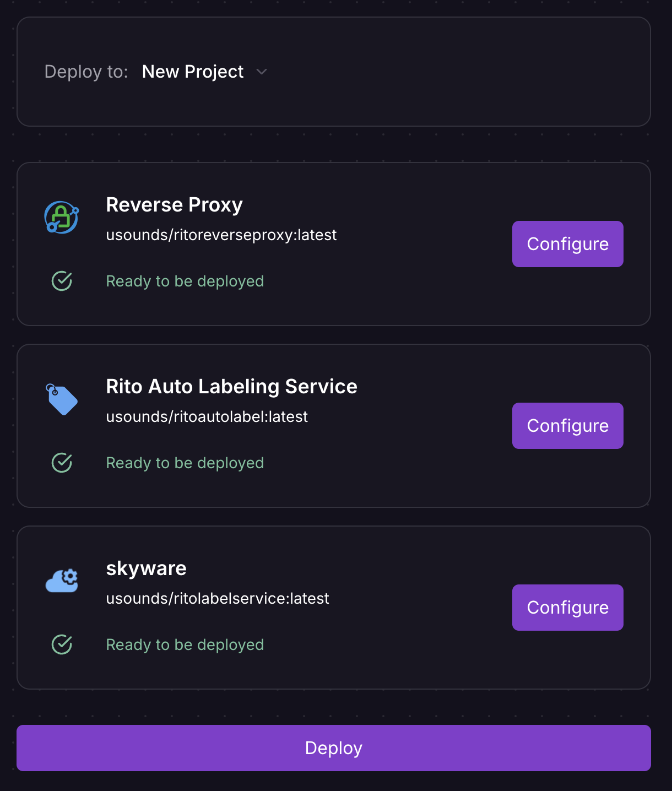Configure the skyware service

[x=567, y=608]
